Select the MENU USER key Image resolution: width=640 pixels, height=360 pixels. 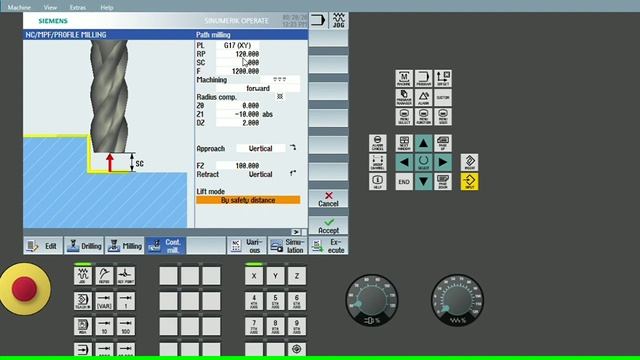[x=443, y=116]
